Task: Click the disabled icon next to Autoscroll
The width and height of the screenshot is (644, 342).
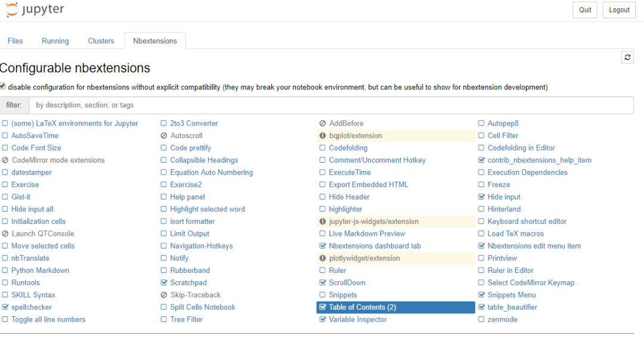Action: pos(164,135)
